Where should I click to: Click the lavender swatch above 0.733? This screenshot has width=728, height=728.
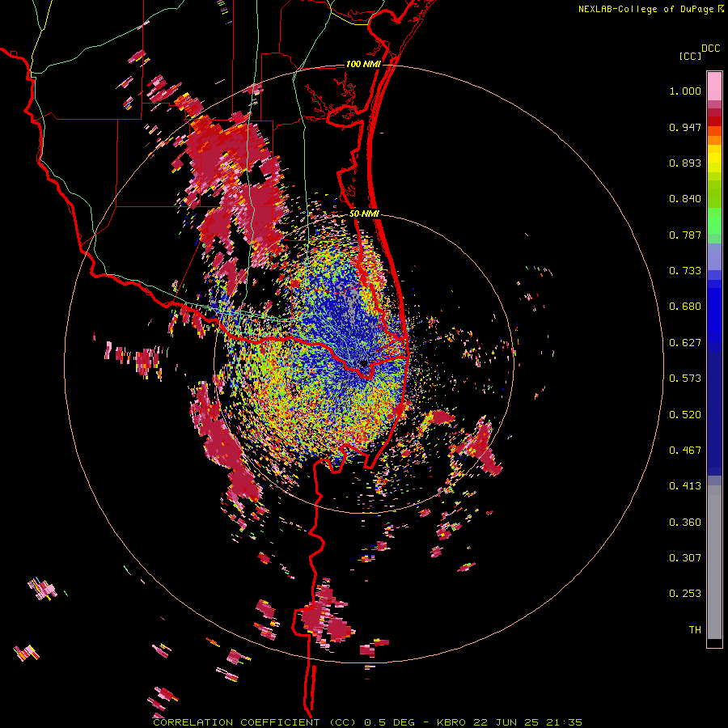714,256
